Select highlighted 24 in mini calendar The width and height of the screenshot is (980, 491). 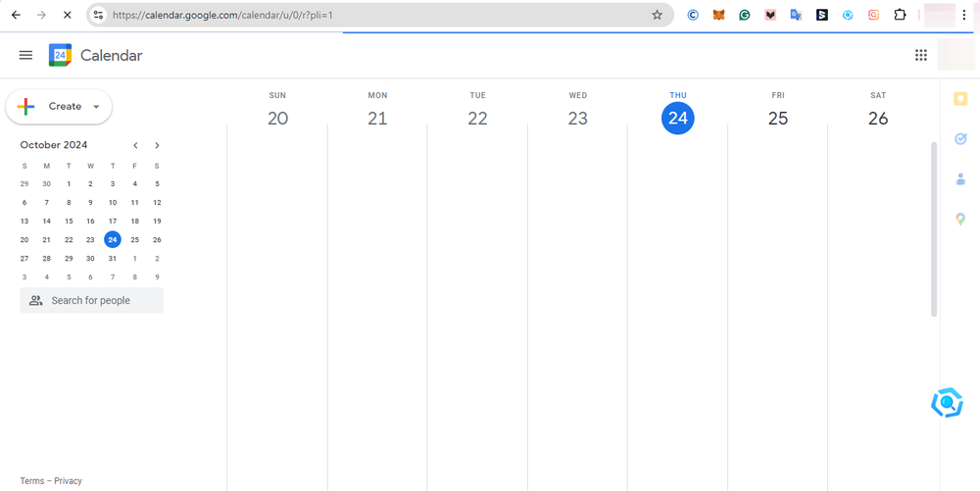pyautogui.click(x=113, y=239)
